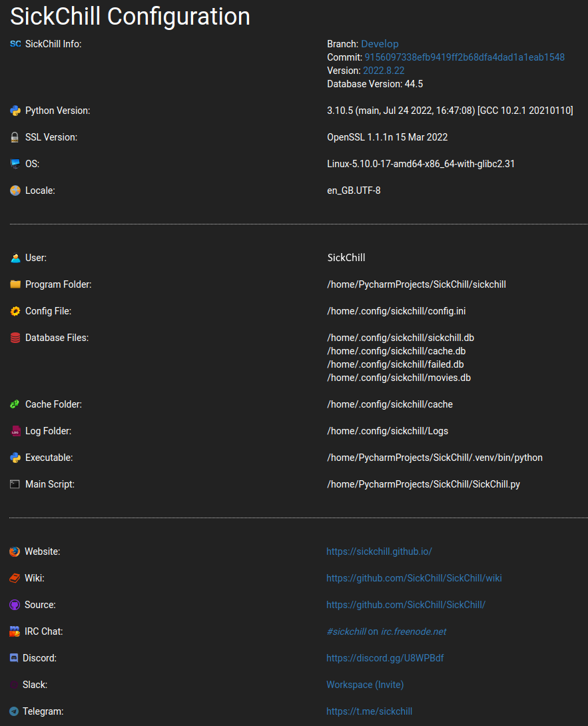The width and height of the screenshot is (588, 726).
Task: Open the SickChill wiki GitHub link
Action: [414, 578]
